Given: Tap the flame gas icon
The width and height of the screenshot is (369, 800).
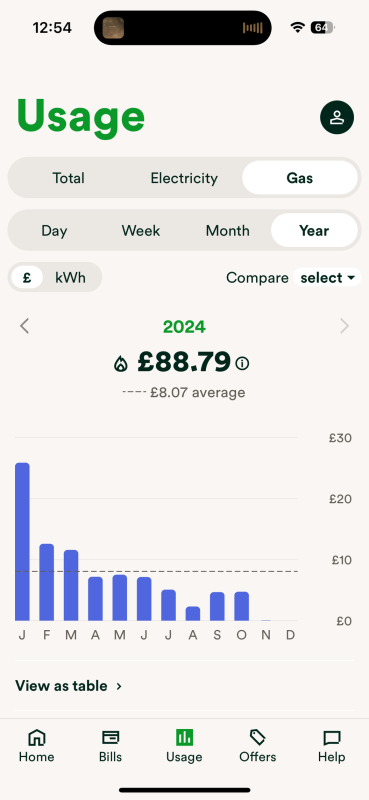Looking at the screenshot, I should click(x=121, y=364).
